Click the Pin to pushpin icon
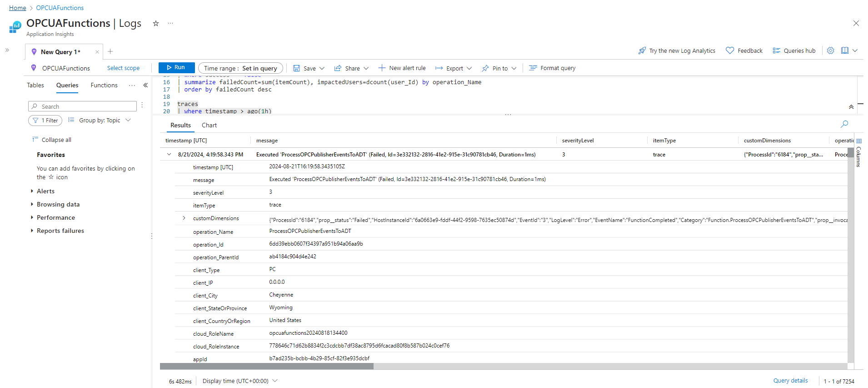The height and width of the screenshot is (388, 868). pos(485,68)
